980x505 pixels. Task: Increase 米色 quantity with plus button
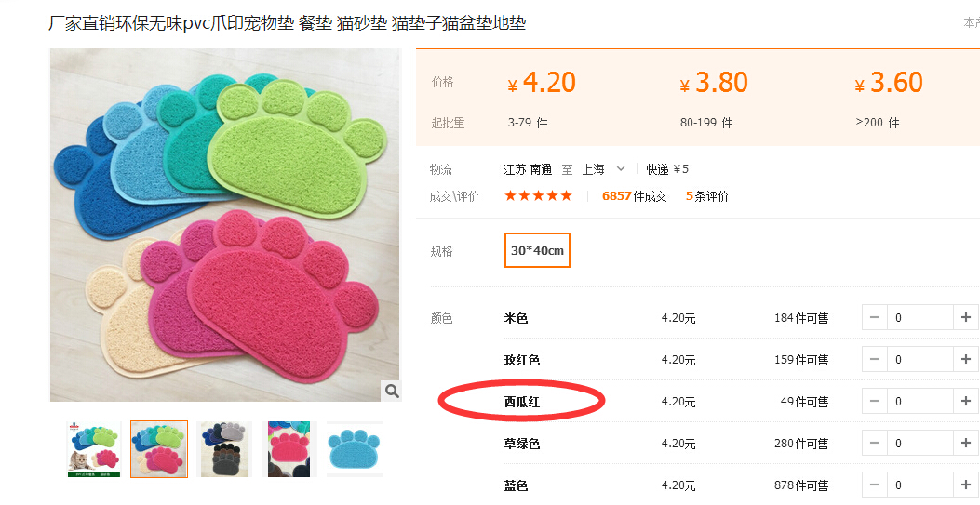tap(967, 318)
